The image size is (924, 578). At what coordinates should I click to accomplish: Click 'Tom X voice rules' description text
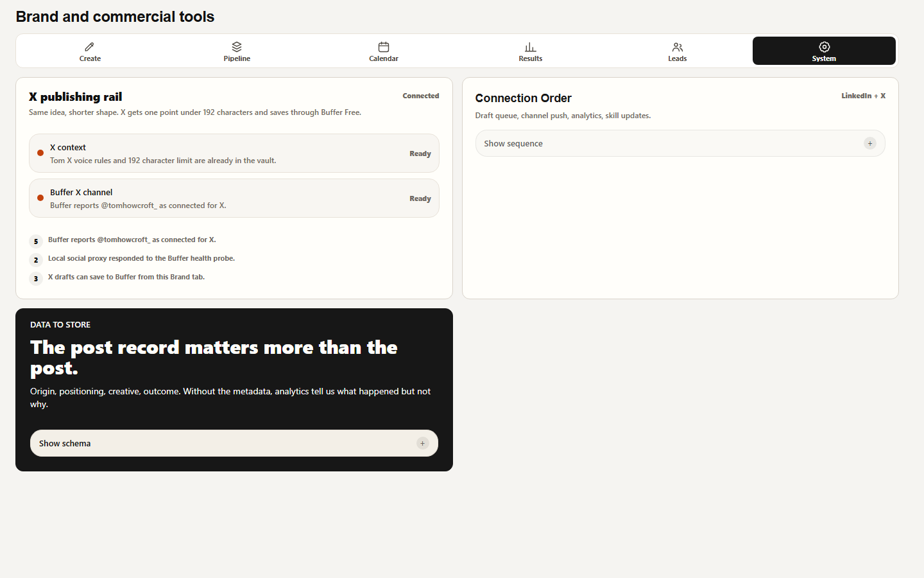pyautogui.click(x=163, y=161)
